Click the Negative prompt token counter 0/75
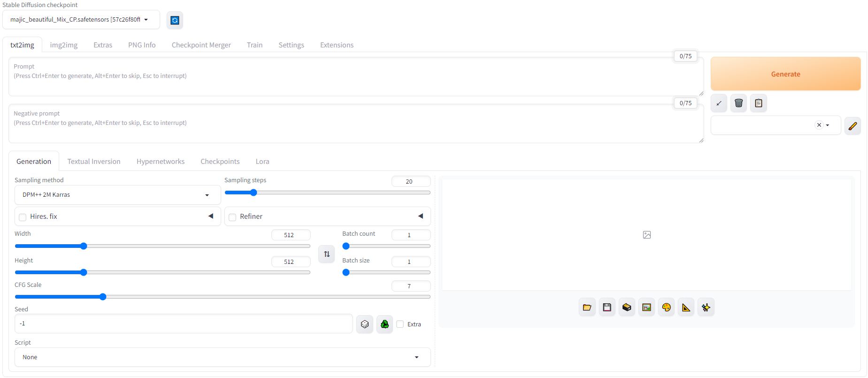868x378 pixels. [x=685, y=103]
